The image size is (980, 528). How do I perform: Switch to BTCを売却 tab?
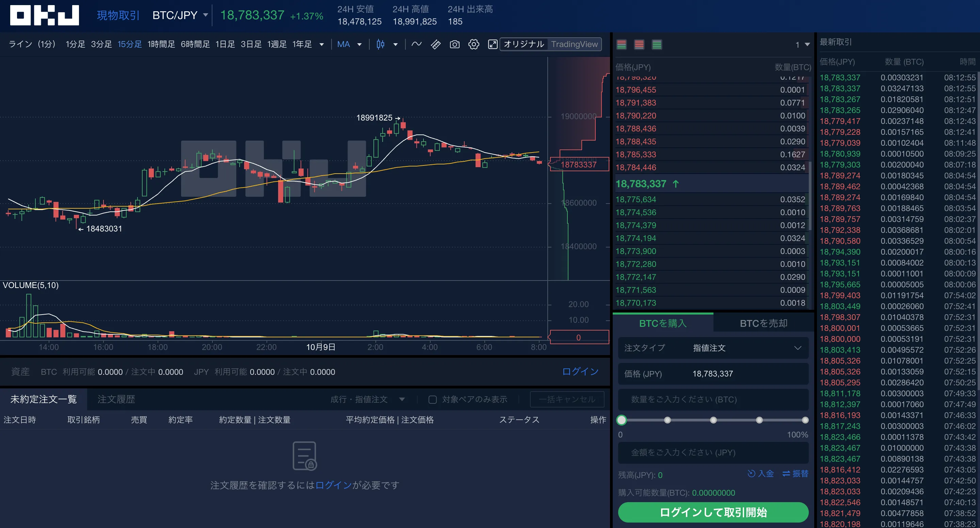pyautogui.click(x=763, y=323)
